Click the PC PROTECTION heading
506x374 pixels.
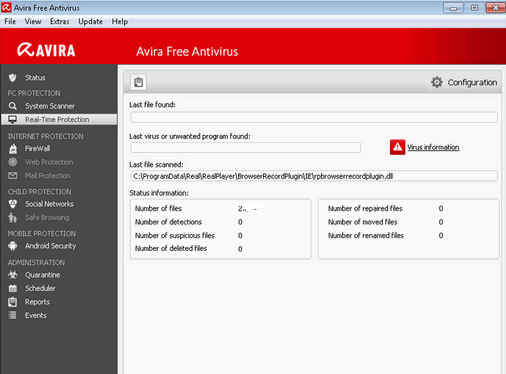[34, 93]
